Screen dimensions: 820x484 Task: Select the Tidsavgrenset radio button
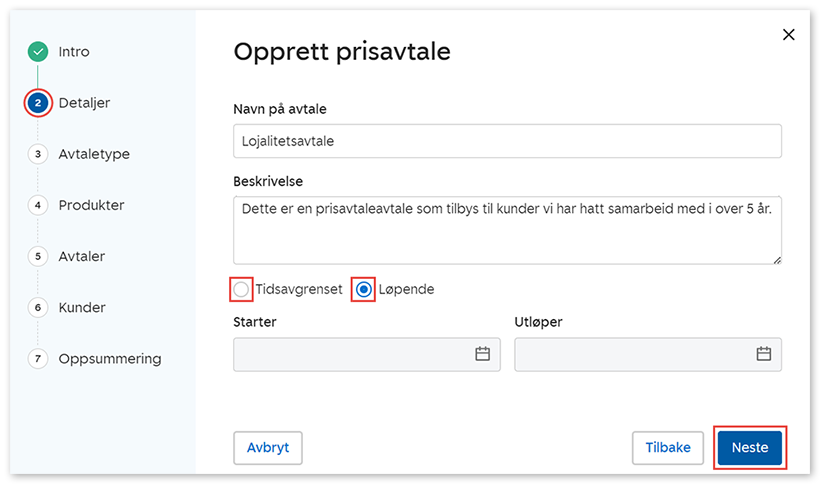(x=242, y=289)
